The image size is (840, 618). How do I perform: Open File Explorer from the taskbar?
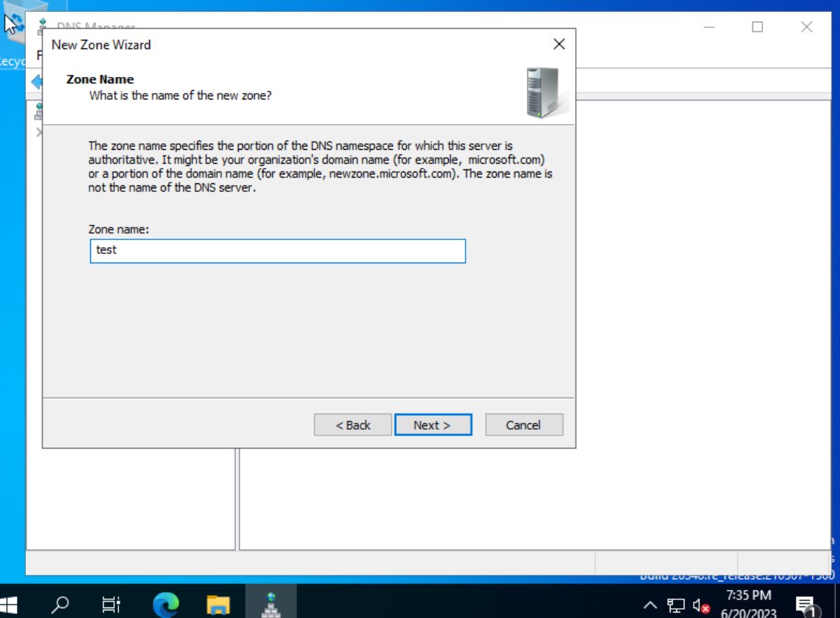tap(218, 603)
